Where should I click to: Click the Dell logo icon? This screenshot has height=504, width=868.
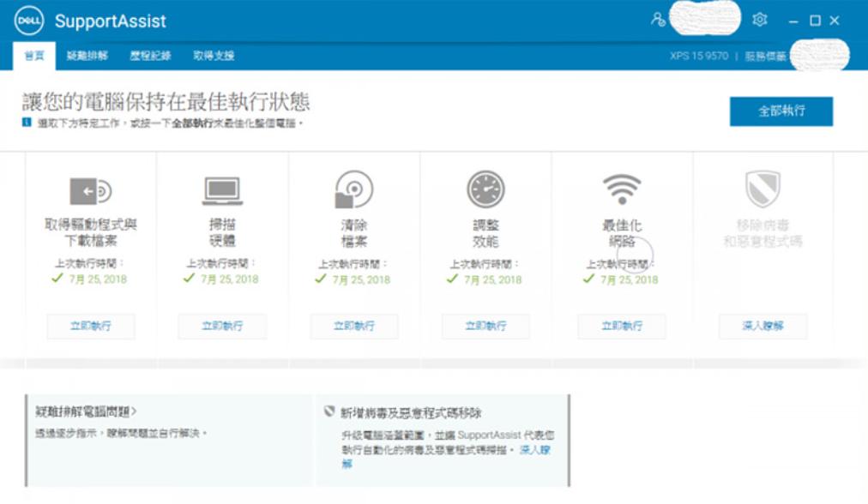[x=29, y=21]
